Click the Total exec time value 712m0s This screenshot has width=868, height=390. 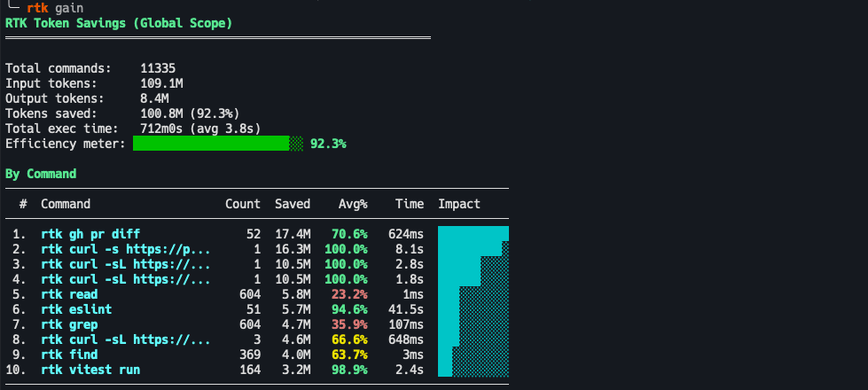tap(161, 129)
